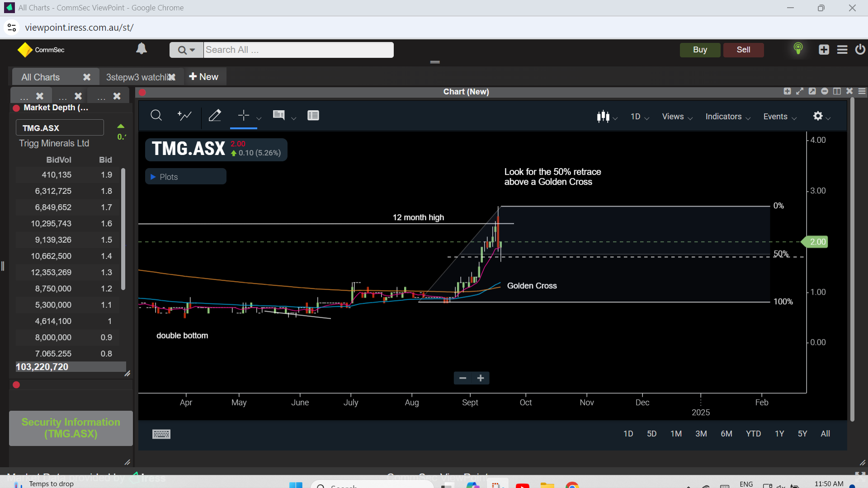Open the Events menu
This screenshot has width=868, height=488.
point(780,117)
